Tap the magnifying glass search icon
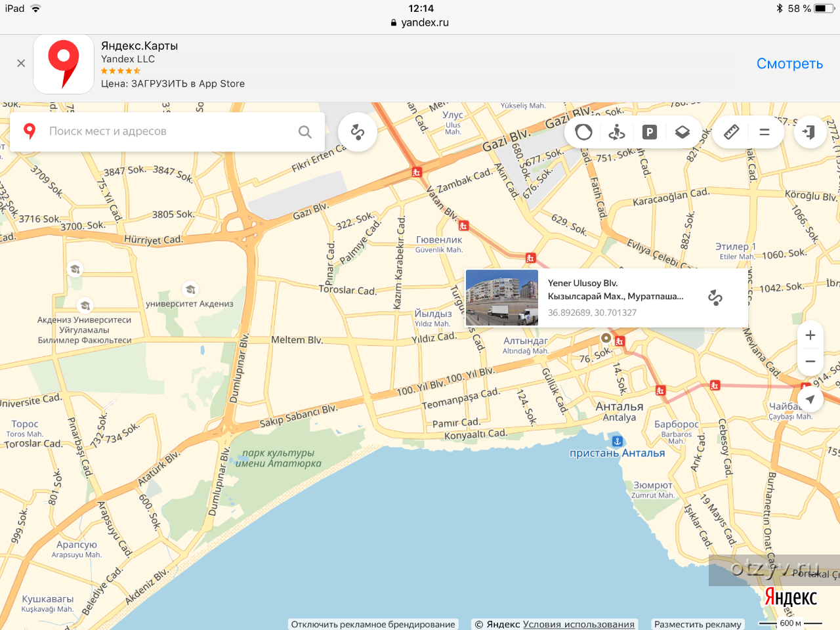The height and width of the screenshot is (630, 840). (305, 132)
